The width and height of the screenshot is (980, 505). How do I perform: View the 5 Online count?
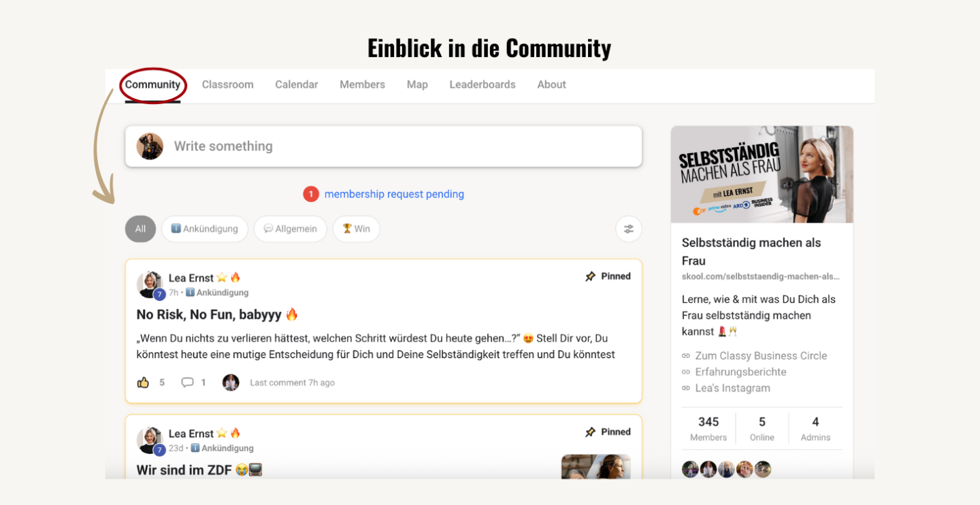762,429
